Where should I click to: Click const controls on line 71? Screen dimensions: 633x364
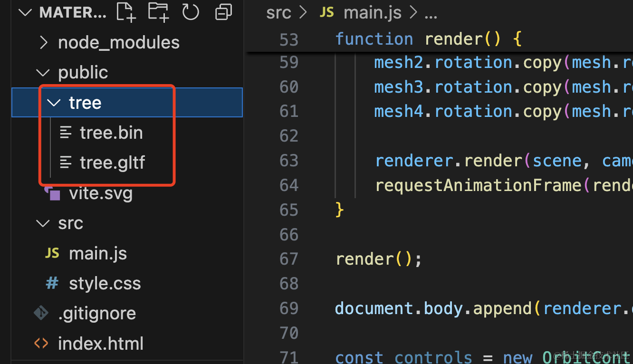pyautogui.click(x=404, y=357)
